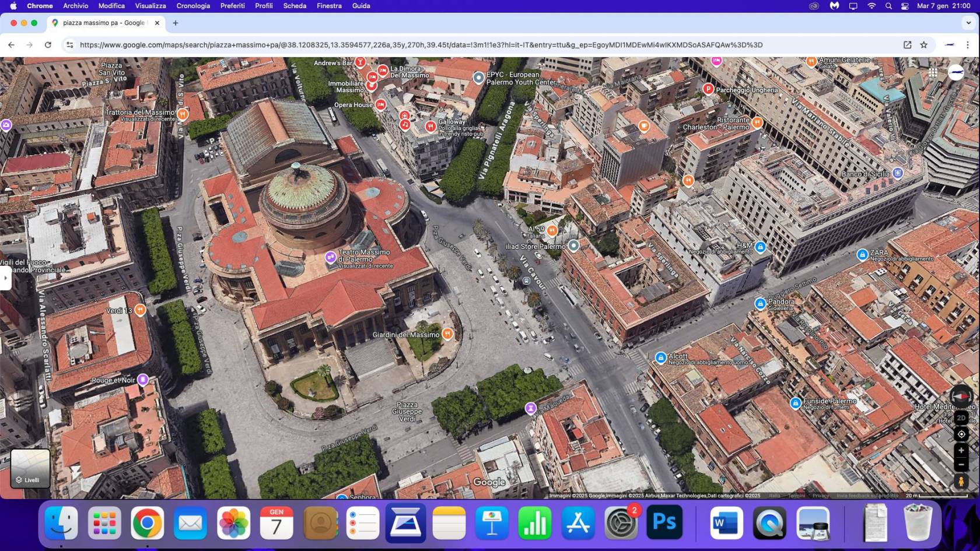This screenshot has width=980, height=551.
Task: Select the ZARA shopping pin
Action: coord(862,254)
